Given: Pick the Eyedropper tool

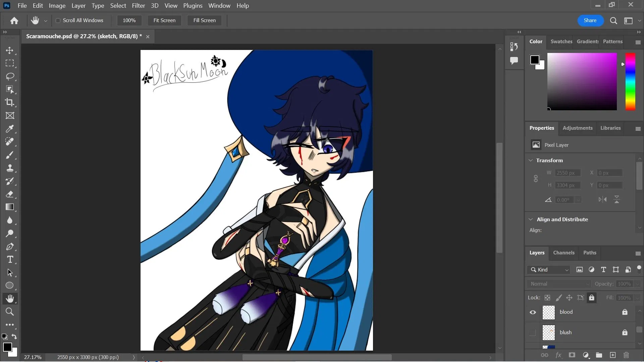Looking at the screenshot, I should (x=10, y=129).
